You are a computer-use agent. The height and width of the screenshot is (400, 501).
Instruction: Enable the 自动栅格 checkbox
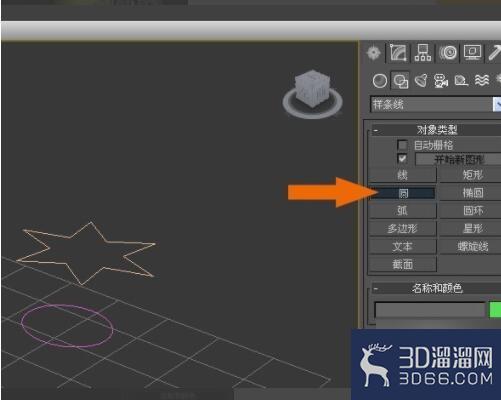point(402,145)
